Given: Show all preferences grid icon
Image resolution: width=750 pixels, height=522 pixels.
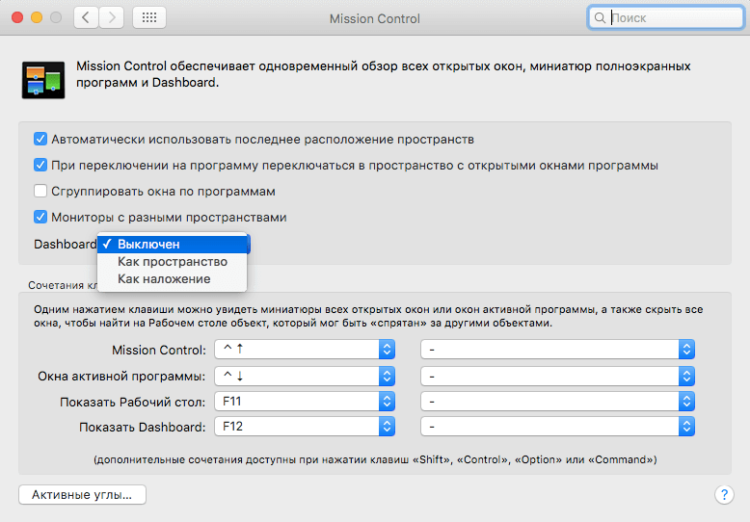Looking at the screenshot, I should coord(149,18).
